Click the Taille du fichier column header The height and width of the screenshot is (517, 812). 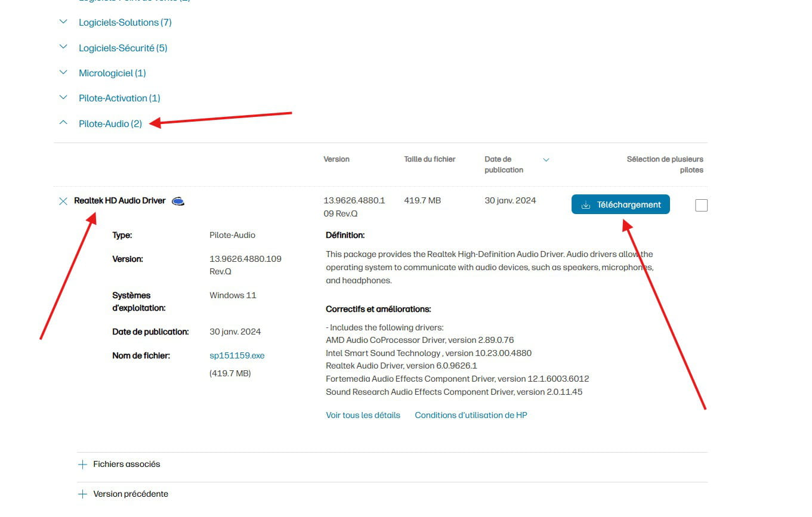pos(430,159)
